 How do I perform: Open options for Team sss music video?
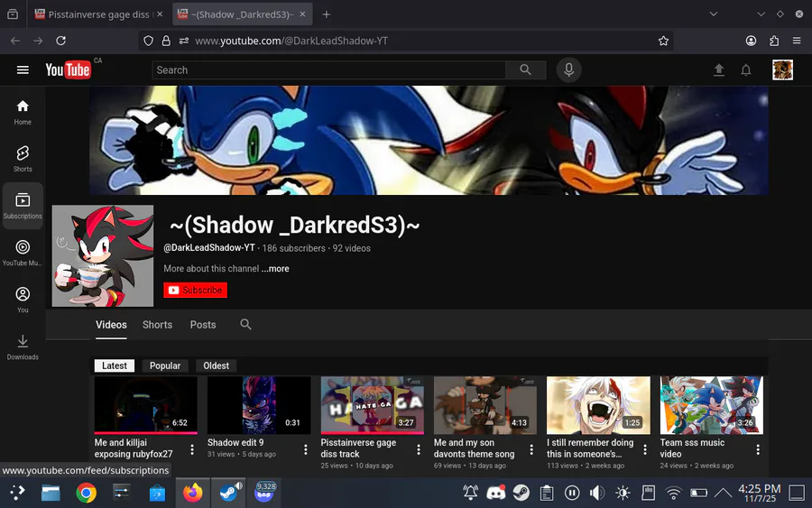758,449
